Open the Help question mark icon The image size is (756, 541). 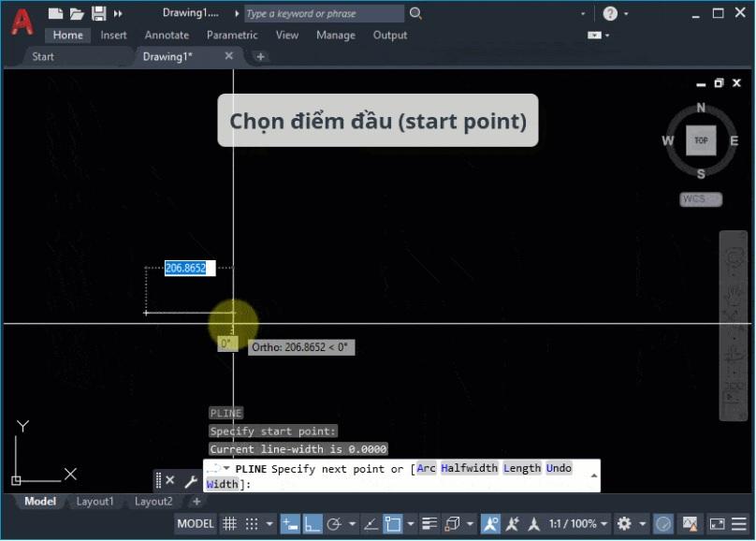click(610, 13)
